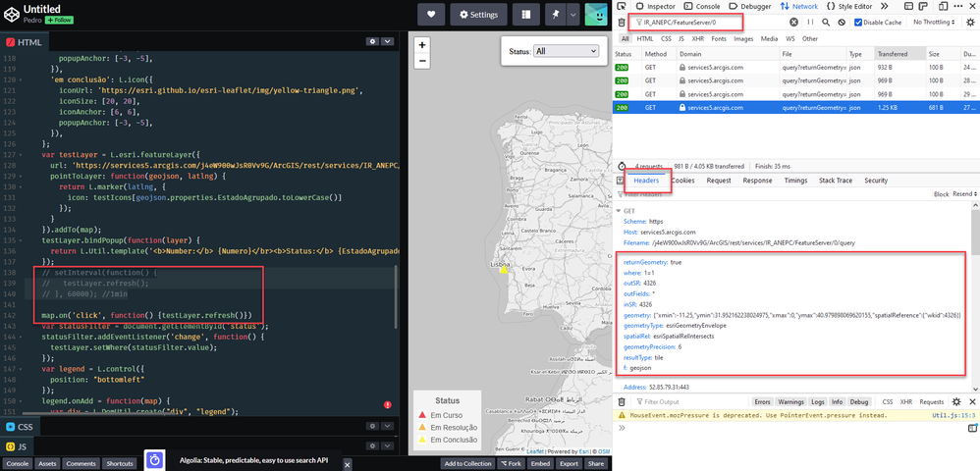Open CodePen Console panel

18,463
